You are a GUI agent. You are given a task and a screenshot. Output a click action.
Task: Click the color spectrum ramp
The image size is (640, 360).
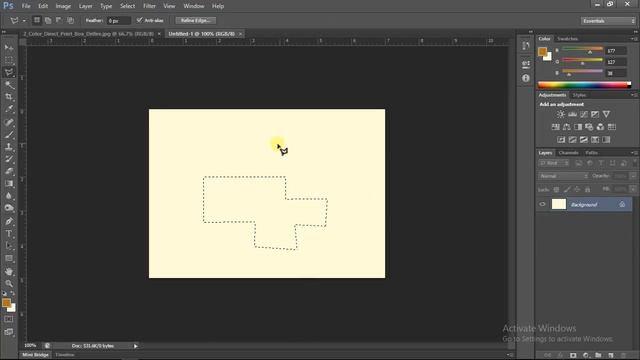pyautogui.click(x=584, y=85)
